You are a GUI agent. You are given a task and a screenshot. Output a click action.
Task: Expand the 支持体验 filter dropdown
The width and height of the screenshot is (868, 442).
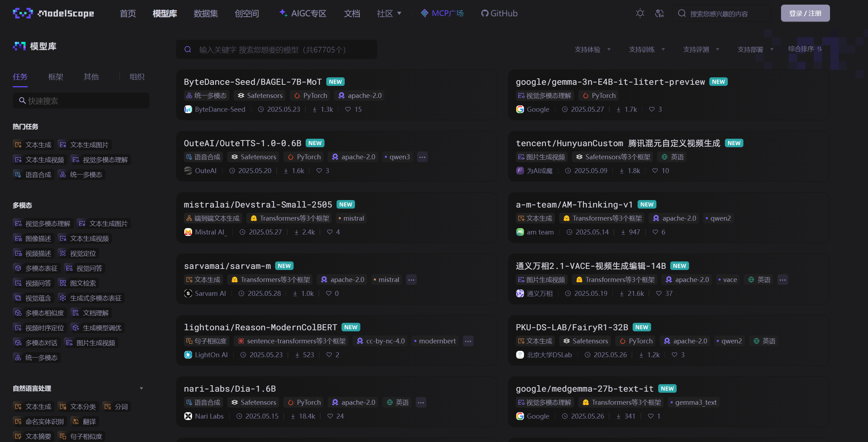coord(592,49)
